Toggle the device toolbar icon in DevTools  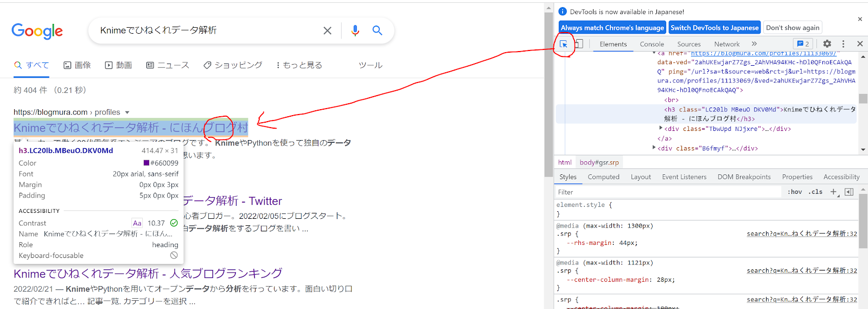579,44
